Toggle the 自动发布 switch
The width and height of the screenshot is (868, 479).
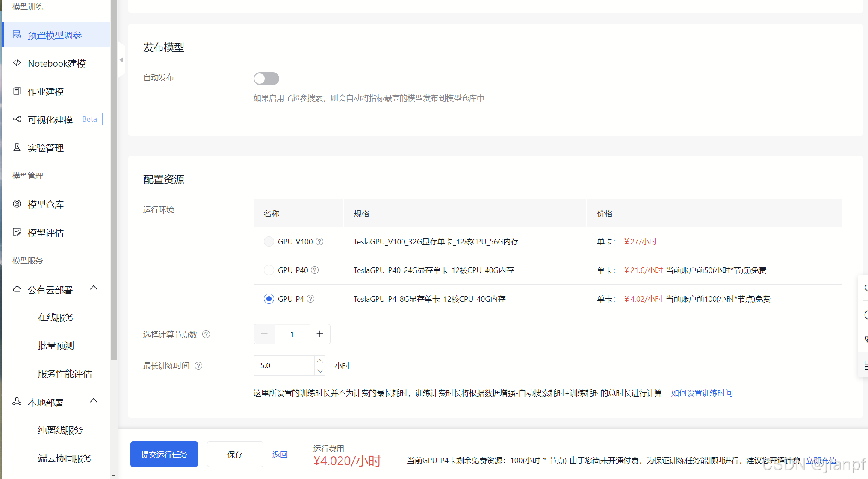pos(266,79)
